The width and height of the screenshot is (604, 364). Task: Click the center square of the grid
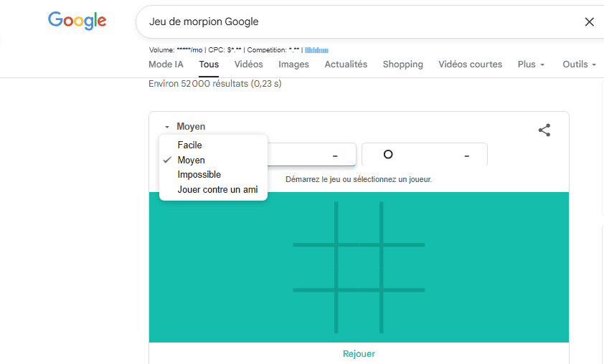click(359, 267)
